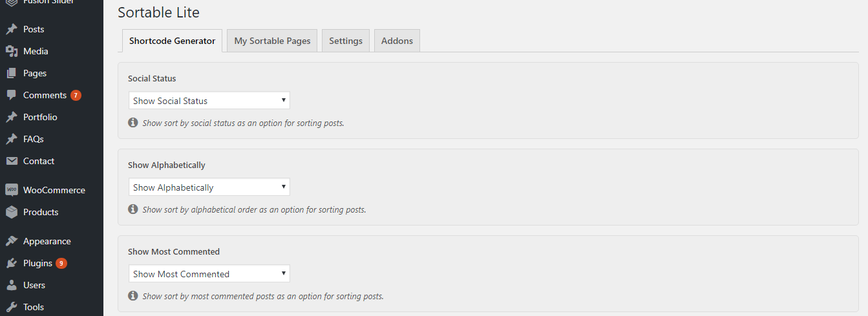The width and height of the screenshot is (868, 316).
Task: Expand the Show Social Status dropdown
Action: click(209, 100)
